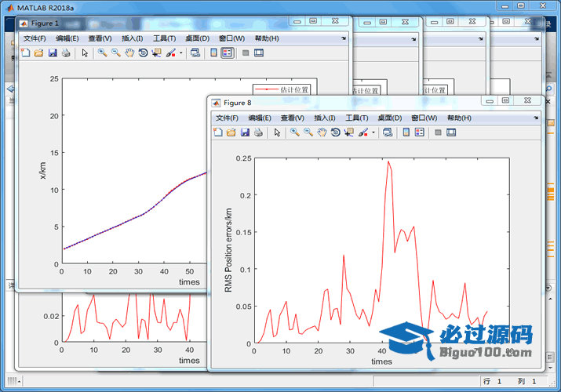Insert Colorbar icon in Figure 8 toolbar
Image resolution: width=561 pixels, height=392 pixels.
pos(406,132)
